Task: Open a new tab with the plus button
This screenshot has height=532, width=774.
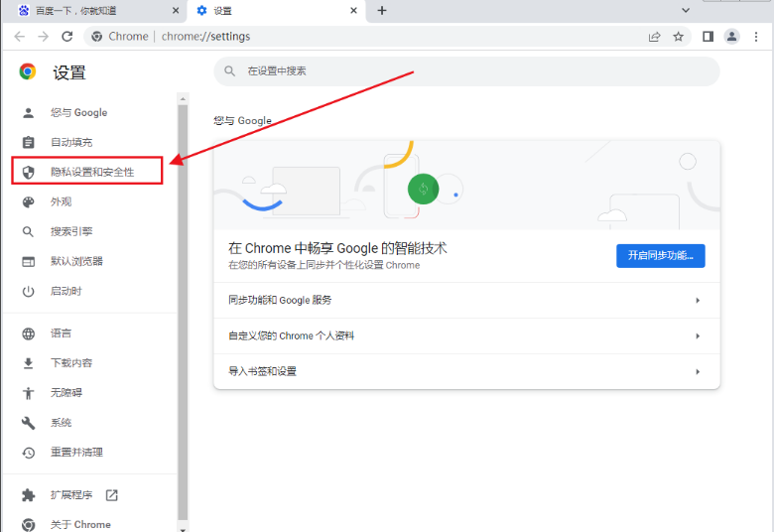Action: 382,10
